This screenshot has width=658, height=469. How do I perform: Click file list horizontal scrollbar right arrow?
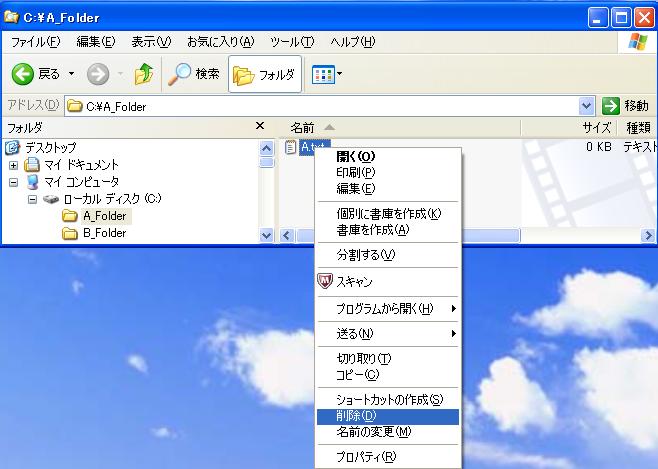pyautogui.click(x=648, y=235)
